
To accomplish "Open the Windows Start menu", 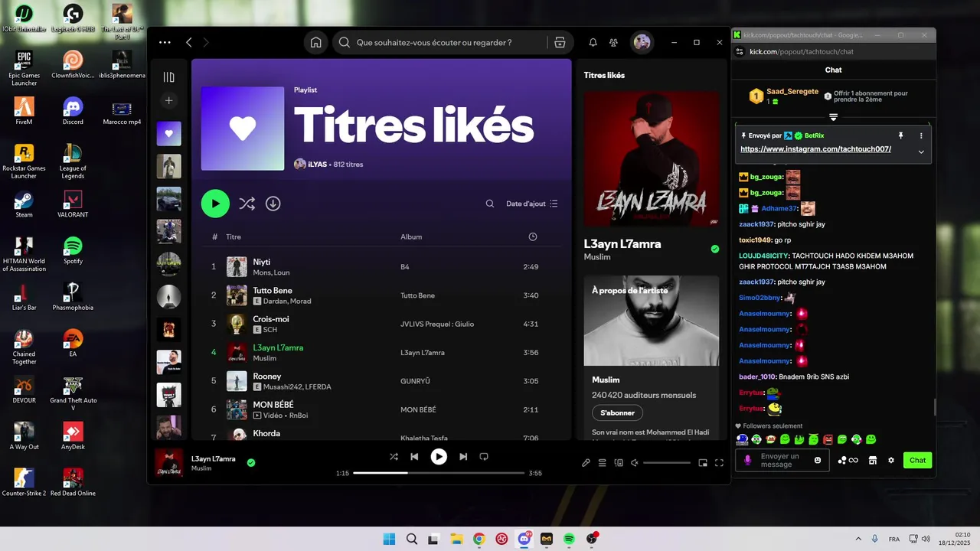I will [x=389, y=539].
